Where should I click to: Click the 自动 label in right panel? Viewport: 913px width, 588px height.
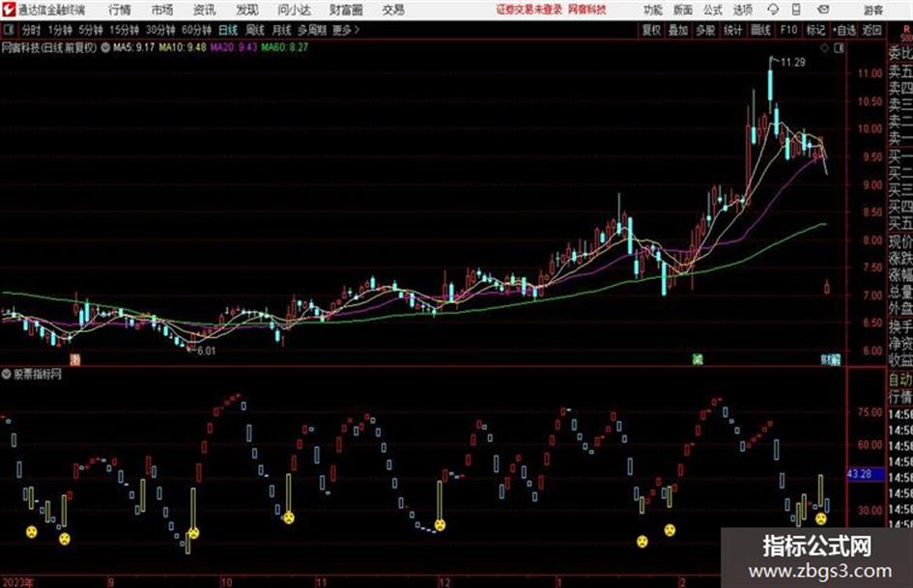[900, 379]
